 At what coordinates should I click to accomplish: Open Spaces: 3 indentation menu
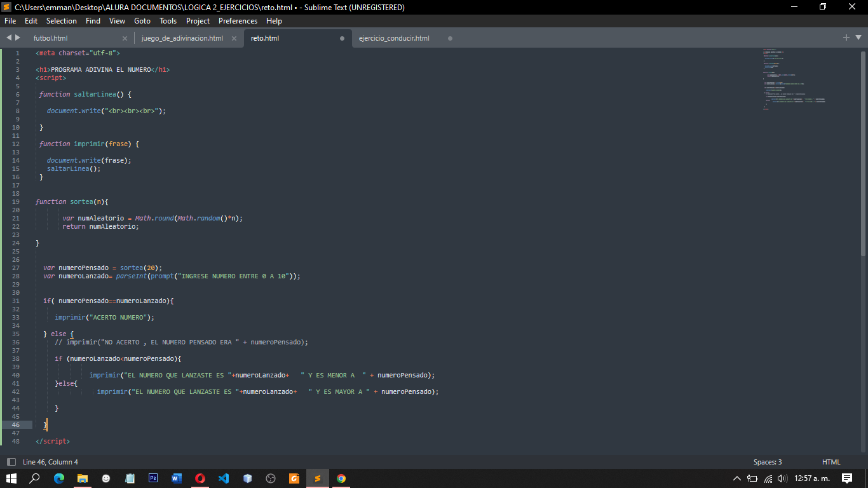[x=768, y=462]
